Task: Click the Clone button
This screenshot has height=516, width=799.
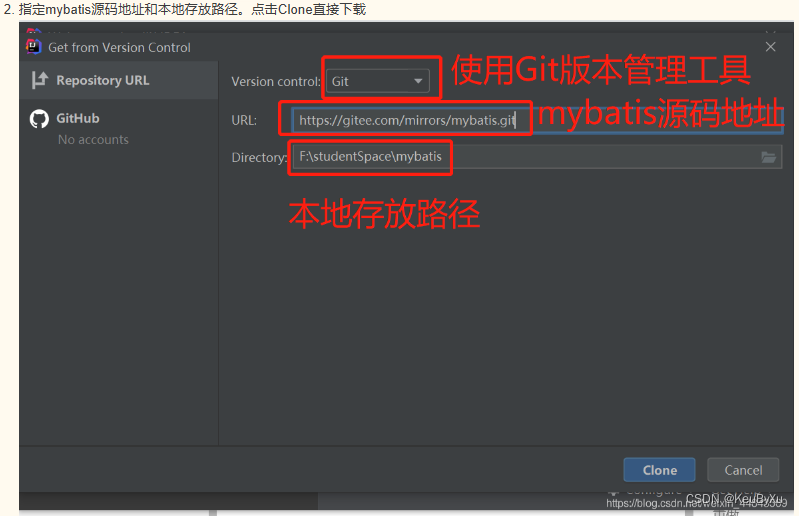Action: click(x=659, y=470)
